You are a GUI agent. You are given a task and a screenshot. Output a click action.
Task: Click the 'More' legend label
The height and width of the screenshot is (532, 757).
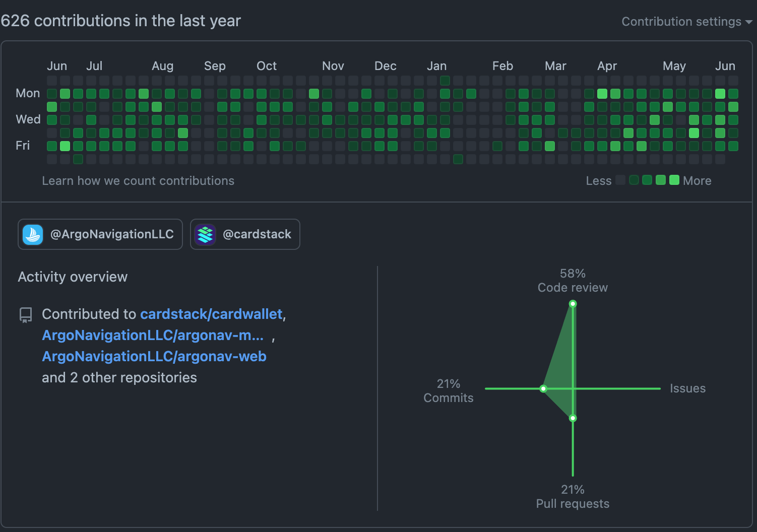click(x=697, y=181)
